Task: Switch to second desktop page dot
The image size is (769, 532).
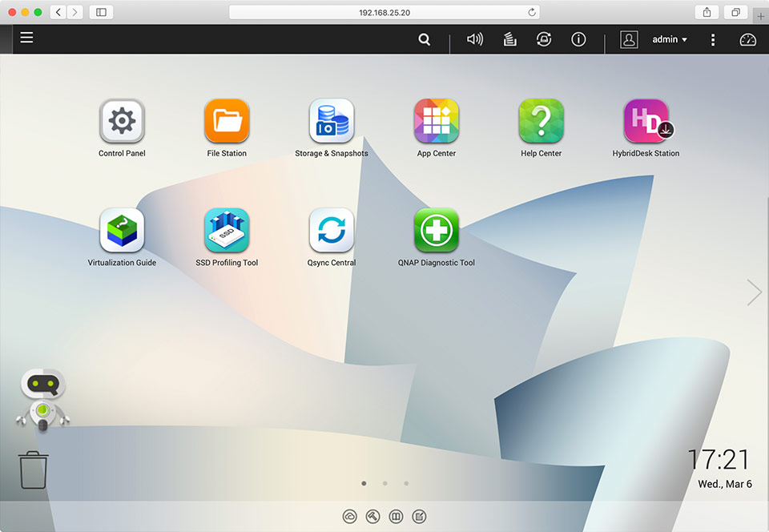Action: [385, 483]
